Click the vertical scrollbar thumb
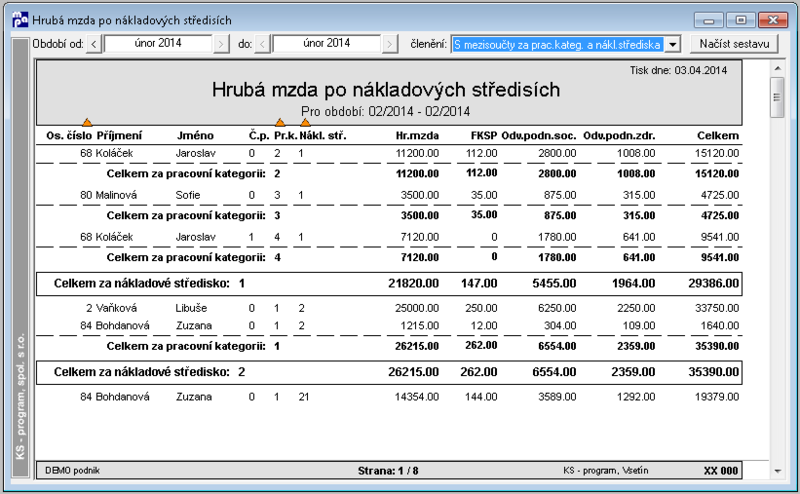800x494 pixels. [777, 97]
